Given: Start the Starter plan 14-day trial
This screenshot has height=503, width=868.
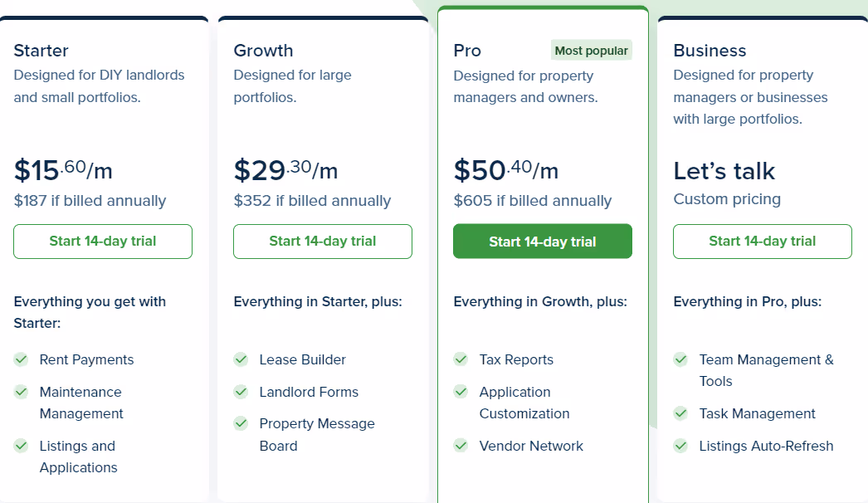Looking at the screenshot, I should [x=103, y=242].
